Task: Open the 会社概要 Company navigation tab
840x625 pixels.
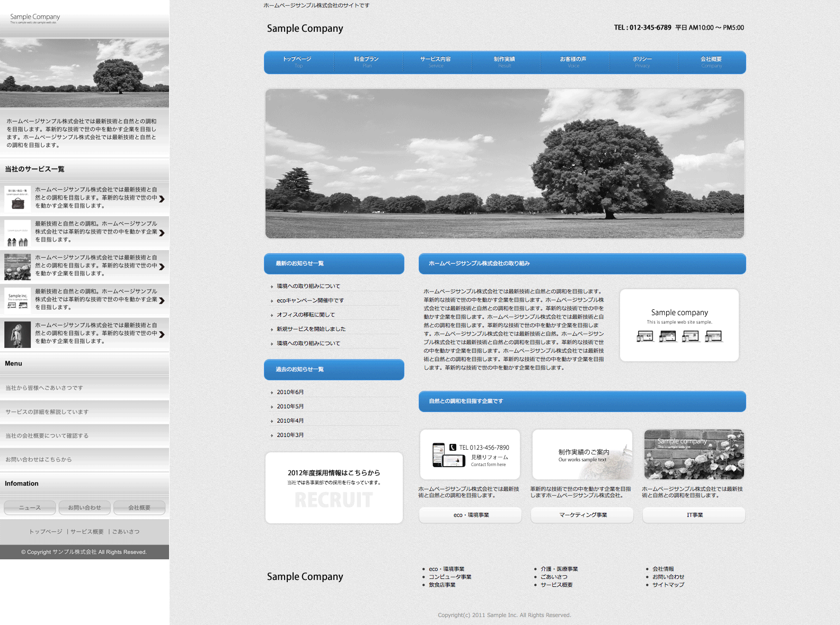Action: (x=711, y=62)
